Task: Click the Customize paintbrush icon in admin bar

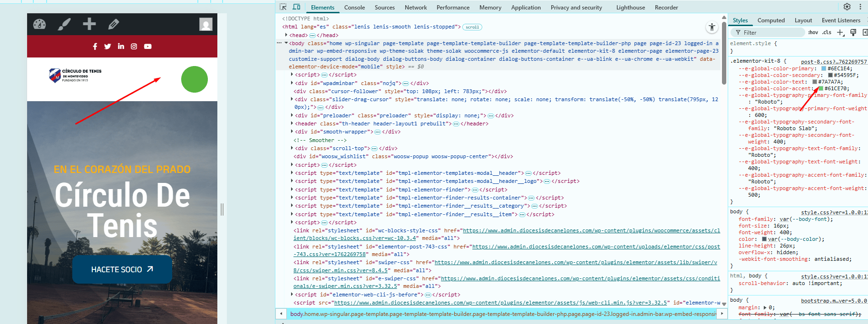Action: (x=64, y=24)
